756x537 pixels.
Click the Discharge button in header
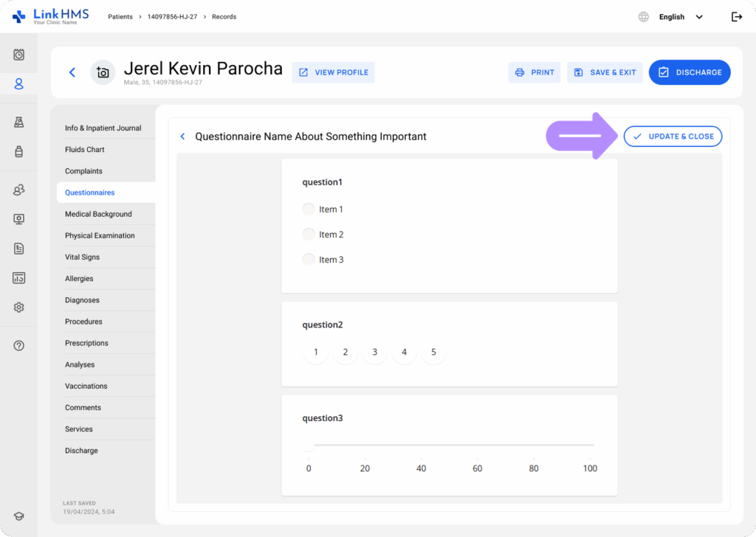[690, 72]
